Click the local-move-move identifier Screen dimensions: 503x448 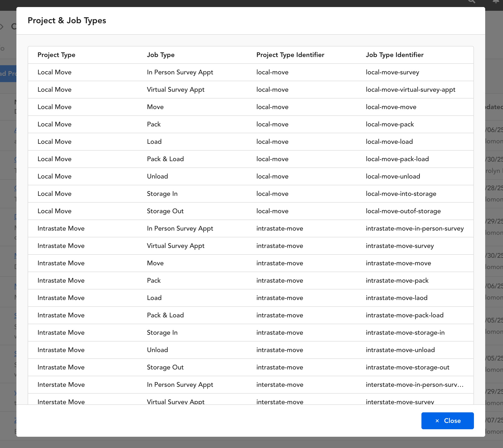[x=391, y=107]
